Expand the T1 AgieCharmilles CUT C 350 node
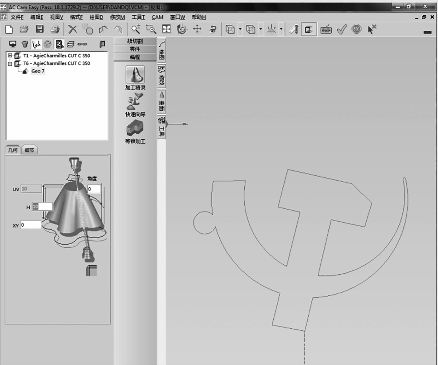This screenshot has height=365, width=438. (10, 56)
